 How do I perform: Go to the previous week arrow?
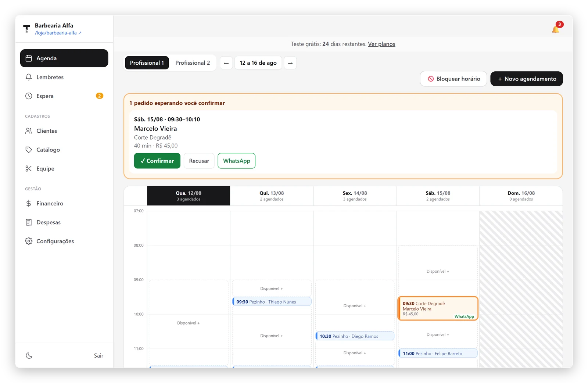pyautogui.click(x=226, y=63)
